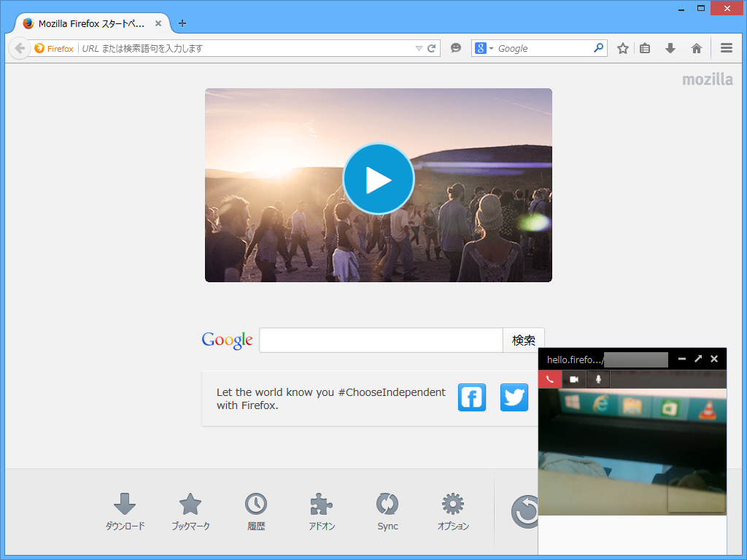This screenshot has width=747, height=560.
Task: Click the Firefox identity label in address bar
Action: (54, 48)
